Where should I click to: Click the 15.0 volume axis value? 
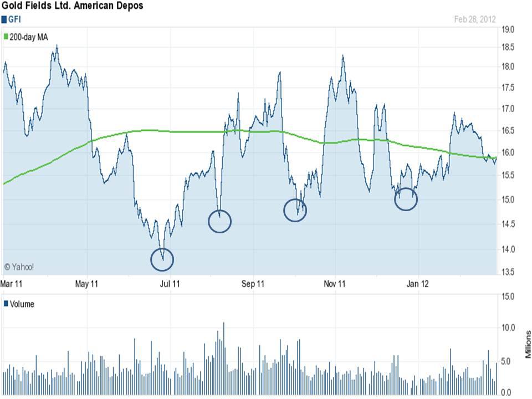(508, 296)
